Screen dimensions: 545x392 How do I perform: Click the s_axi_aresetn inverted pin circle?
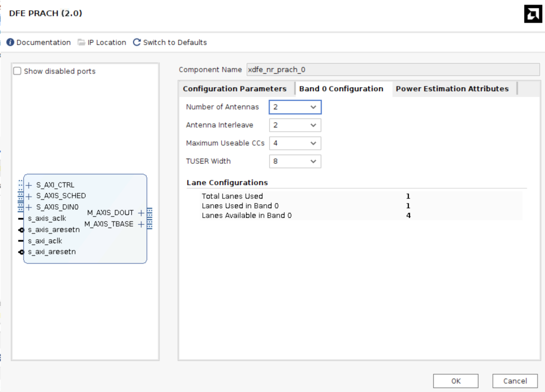coord(21,252)
